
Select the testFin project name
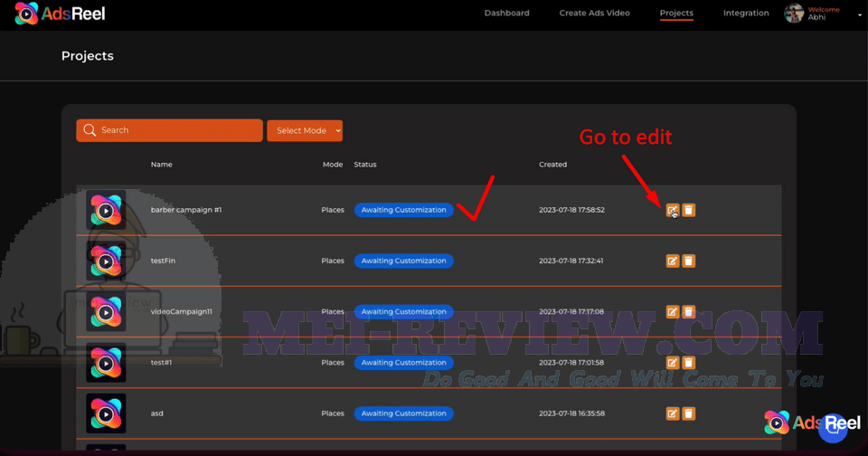163,261
